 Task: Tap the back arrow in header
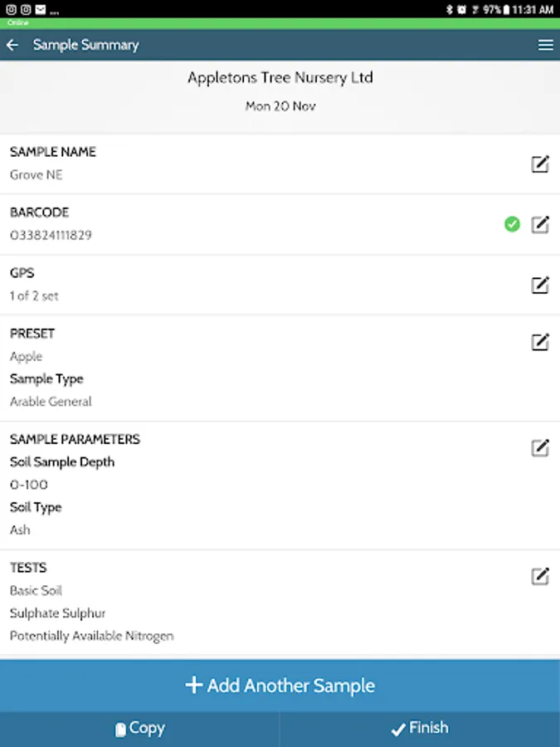tap(12, 45)
